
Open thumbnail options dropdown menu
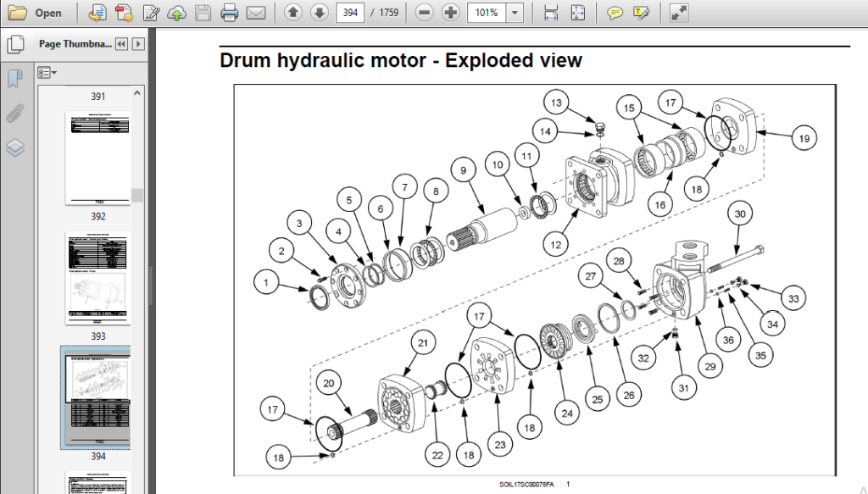point(47,73)
